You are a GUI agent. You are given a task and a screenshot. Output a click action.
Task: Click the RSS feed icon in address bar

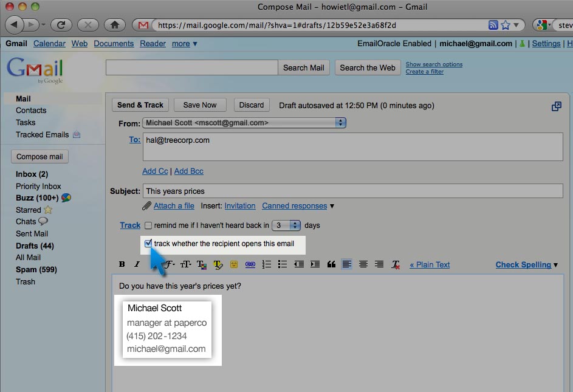(x=493, y=25)
